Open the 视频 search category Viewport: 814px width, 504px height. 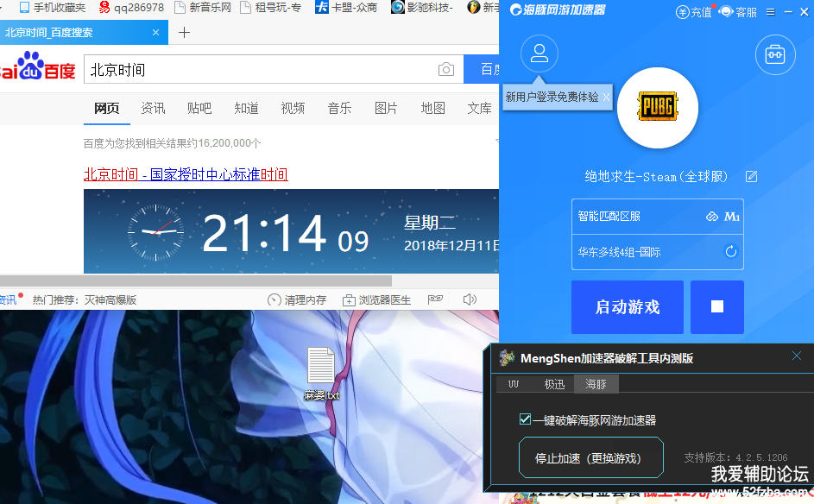pos(293,108)
